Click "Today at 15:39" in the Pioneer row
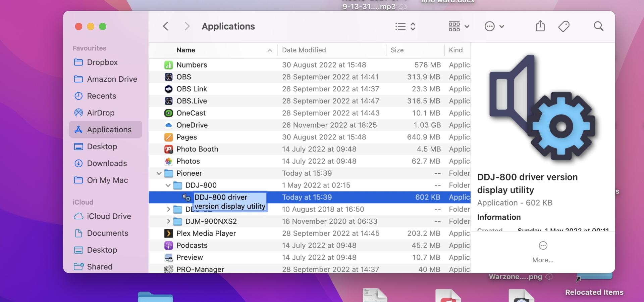644x302 pixels. pyautogui.click(x=307, y=173)
